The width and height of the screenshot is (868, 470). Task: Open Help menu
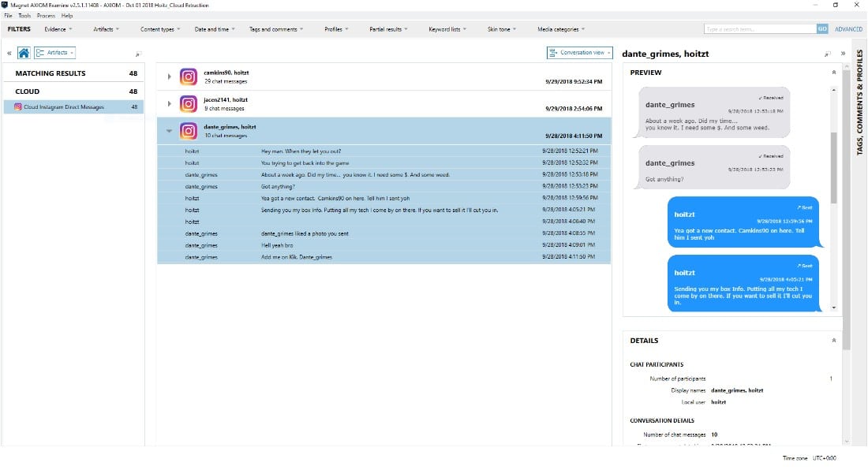coord(67,16)
